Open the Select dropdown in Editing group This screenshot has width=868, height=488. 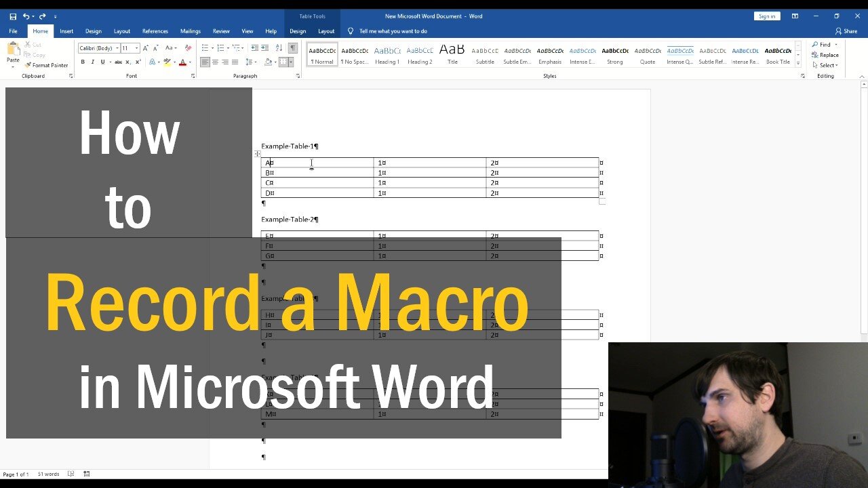point(825,65)
